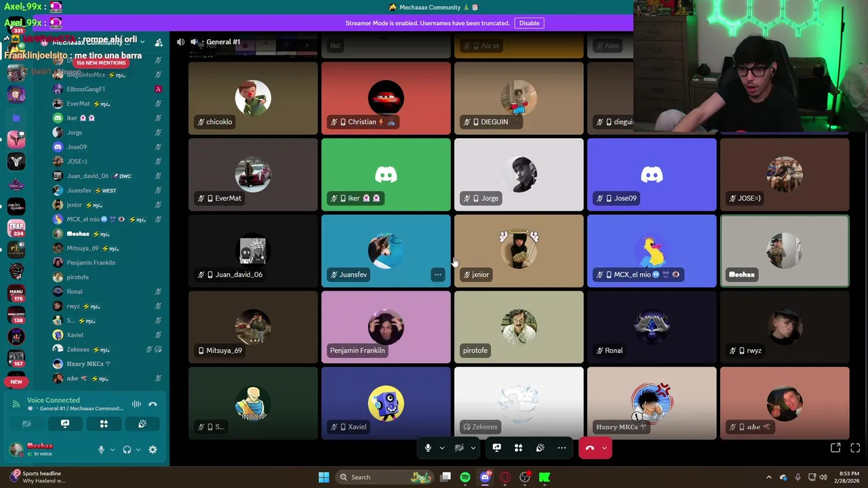This screenshot has width=868, height=488.
Task: Open the Kick app on the taskbar
Action: tap(544, 477)
